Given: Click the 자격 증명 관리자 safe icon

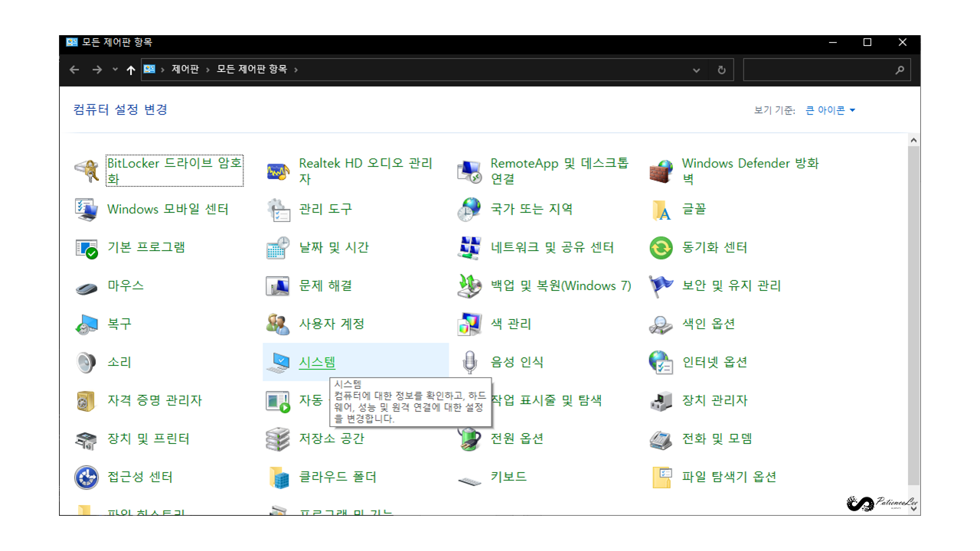Looking at the screenshot, I should click(87, 401).
